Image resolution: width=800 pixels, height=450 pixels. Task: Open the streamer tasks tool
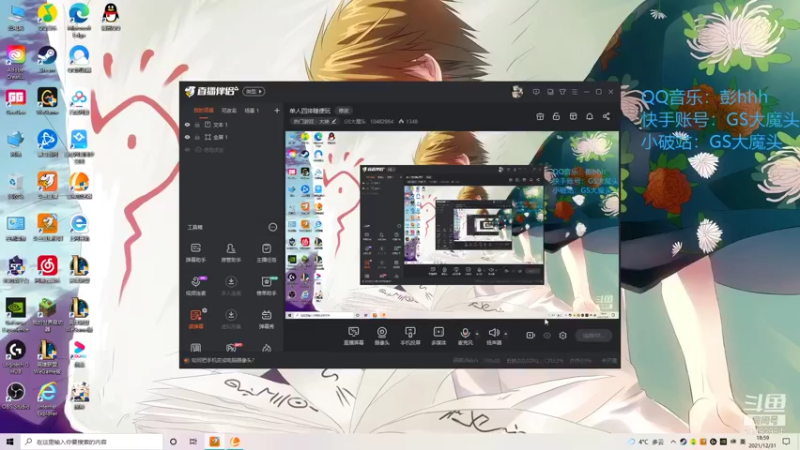(x=266, y=253)
